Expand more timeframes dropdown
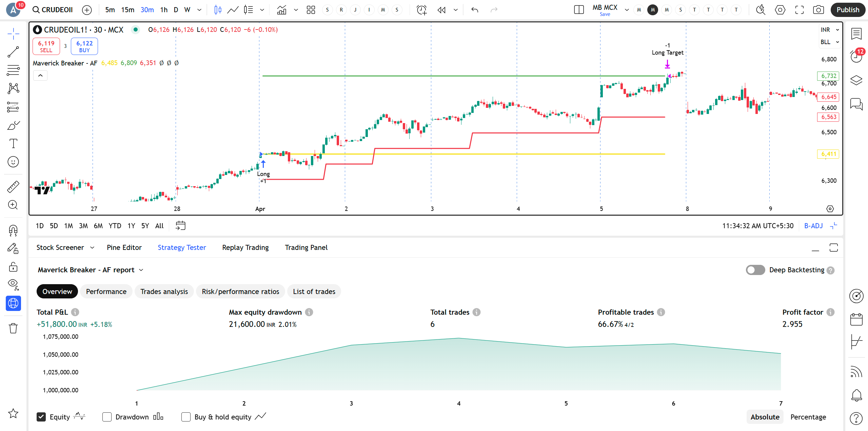868x431 pixels. click(199, 10)
